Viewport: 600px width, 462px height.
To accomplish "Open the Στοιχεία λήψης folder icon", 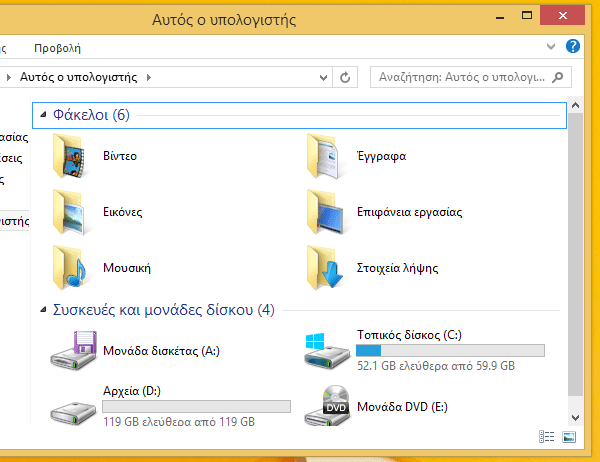I will (325, 268).
